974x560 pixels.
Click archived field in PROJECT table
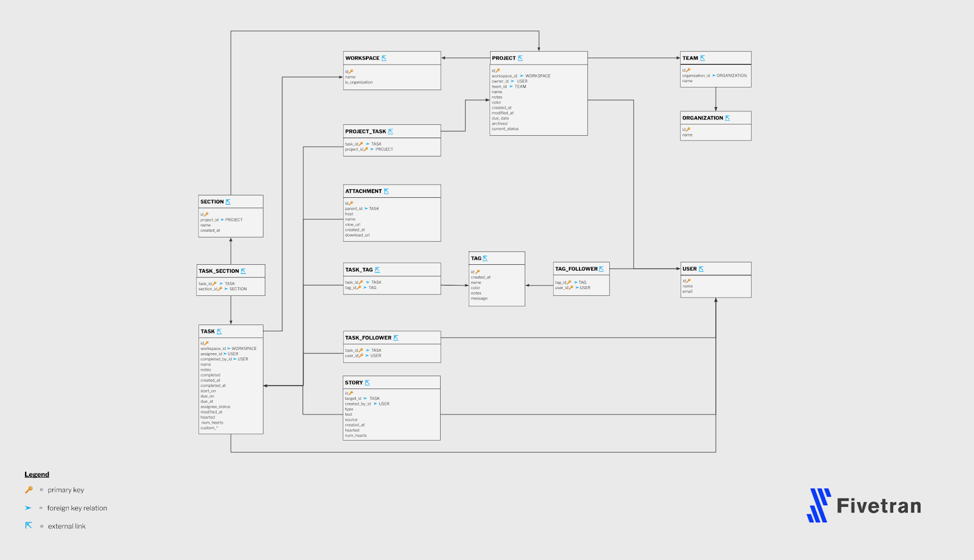pyautogui.click(x=500, y=124)
